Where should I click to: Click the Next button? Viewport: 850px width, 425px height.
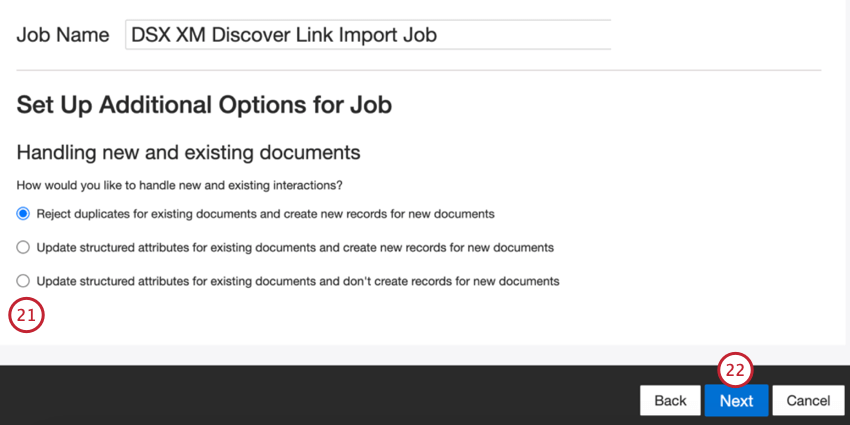736,401
